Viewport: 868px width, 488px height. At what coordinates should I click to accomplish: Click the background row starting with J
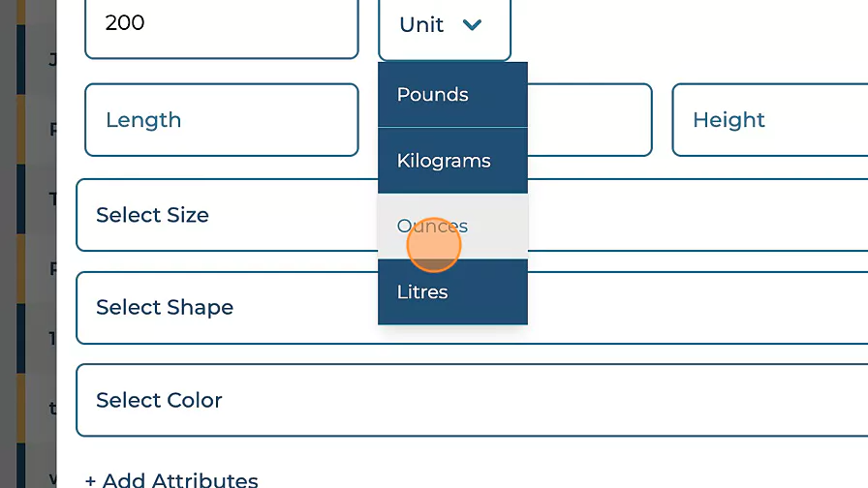(x=52, y=60)
